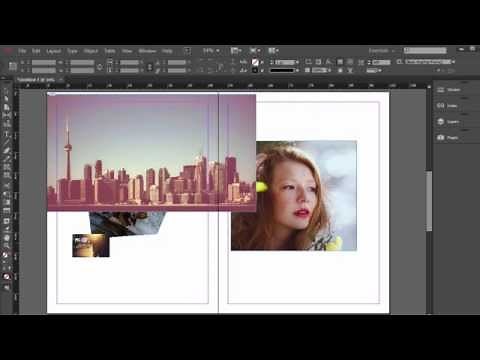480x360 pixels.
Task: Click the width input field
Action: pyautogui.click(x=82, y=63)
